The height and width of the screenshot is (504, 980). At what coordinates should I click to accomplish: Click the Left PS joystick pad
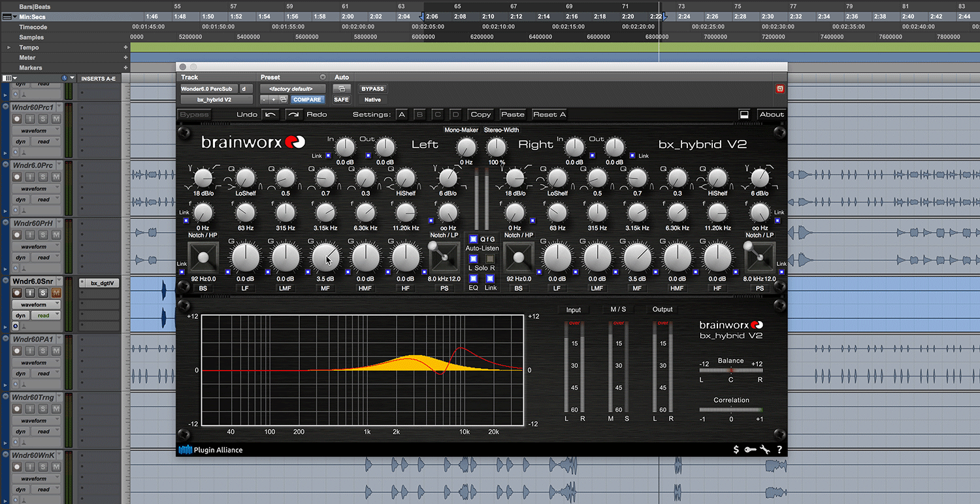[445, 258]
